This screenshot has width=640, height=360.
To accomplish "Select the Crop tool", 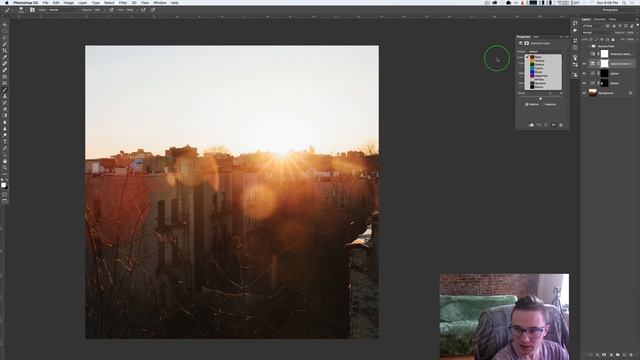I will click(x=4, y=51).
